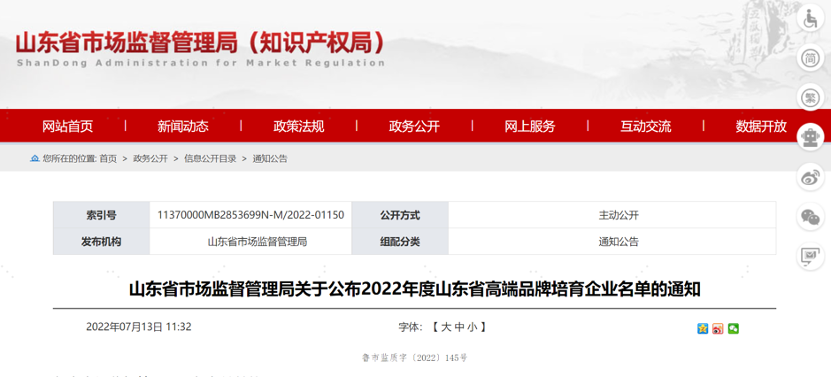Image resolution: width=832 pixels, height=378 pixels.
Task: Open the accessibility wheelchair icon
Action: (x=810, y=19)
